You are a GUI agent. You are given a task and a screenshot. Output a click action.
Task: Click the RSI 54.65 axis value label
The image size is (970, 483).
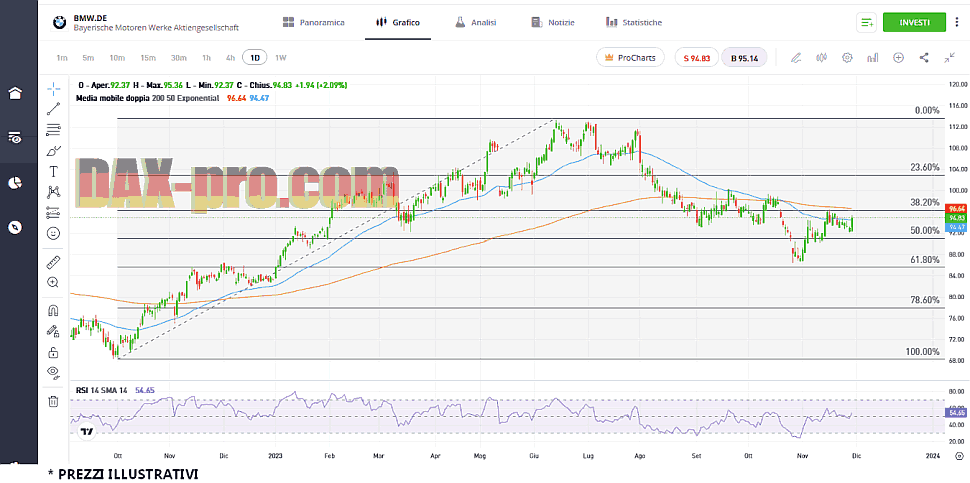point(957,411)
